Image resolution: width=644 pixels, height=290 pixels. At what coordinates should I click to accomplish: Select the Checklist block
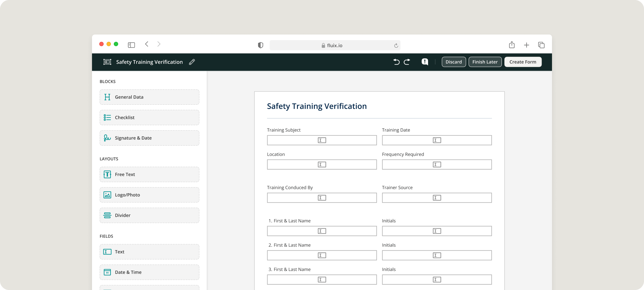coord(149,118)
